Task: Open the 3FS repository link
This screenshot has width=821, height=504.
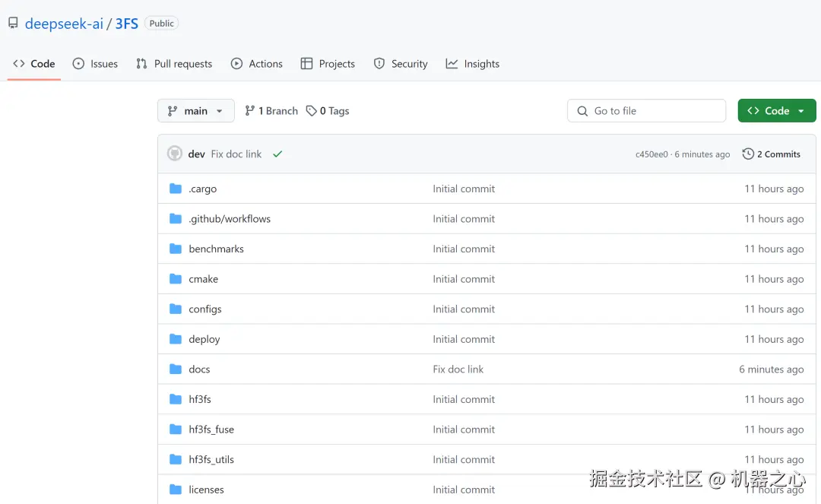Action: click(x=127, y=24)
